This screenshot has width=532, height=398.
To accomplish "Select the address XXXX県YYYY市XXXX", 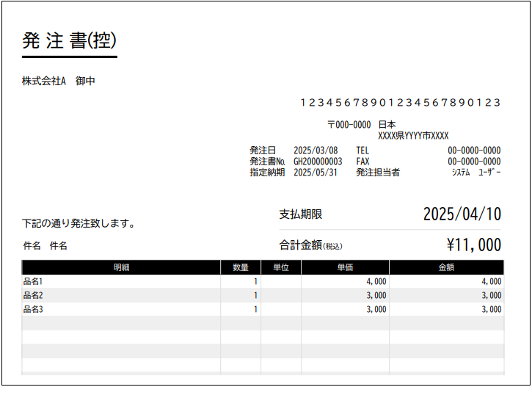I will [x=413, y=136].
